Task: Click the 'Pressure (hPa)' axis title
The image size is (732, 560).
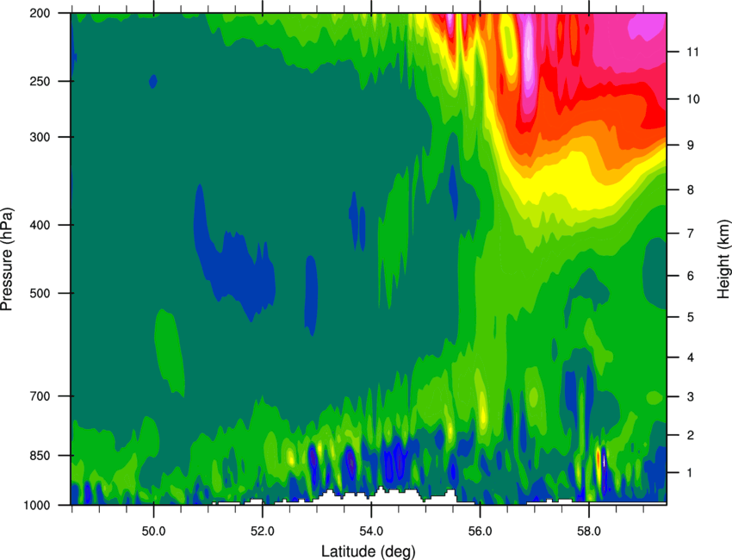Action: point(7,258)
